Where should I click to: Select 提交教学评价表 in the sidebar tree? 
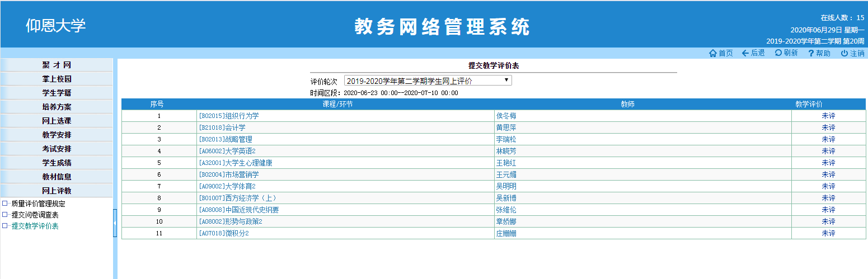[x=35, y=226]
